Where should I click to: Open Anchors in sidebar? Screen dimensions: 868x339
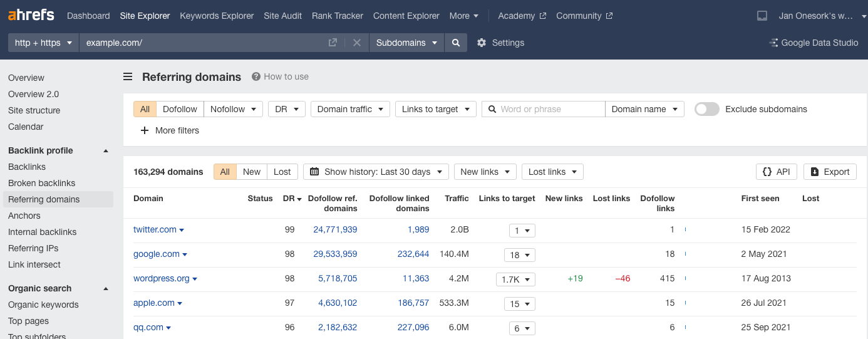[x=24, y=216]
